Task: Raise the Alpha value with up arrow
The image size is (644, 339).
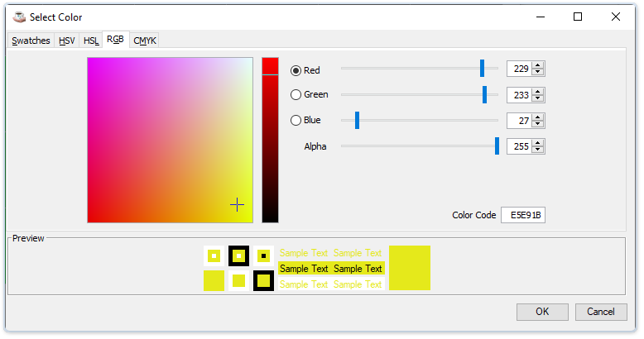Action: (538, 142)
